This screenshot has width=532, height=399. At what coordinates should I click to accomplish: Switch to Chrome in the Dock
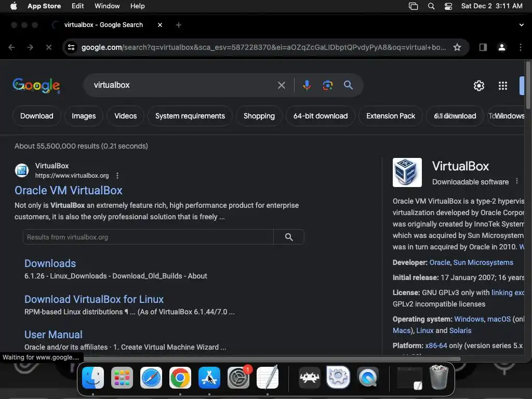pyautogui.click(x=180, y=378)
